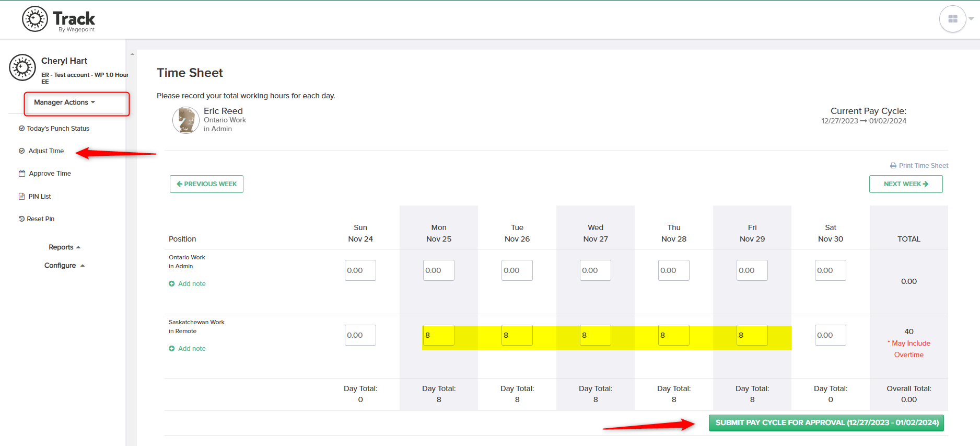The width and height of the screenshot is (980, 446).
Task: Expand the Configure section
Action: [65, 266]
